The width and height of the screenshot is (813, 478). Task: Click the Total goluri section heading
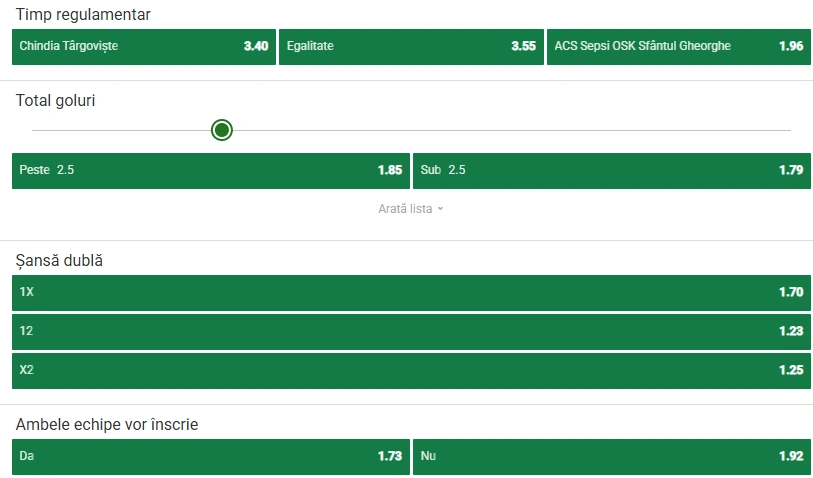click(55, 101)
